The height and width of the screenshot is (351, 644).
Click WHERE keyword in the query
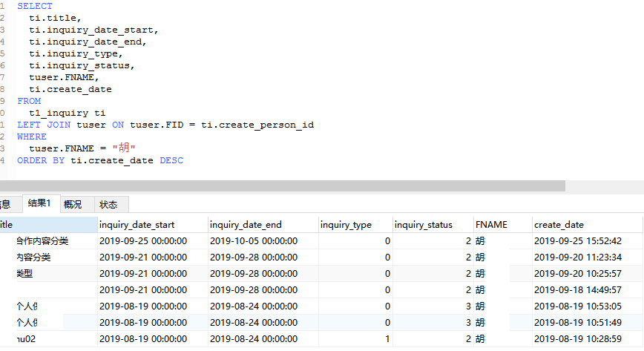(x=32, y=137)
